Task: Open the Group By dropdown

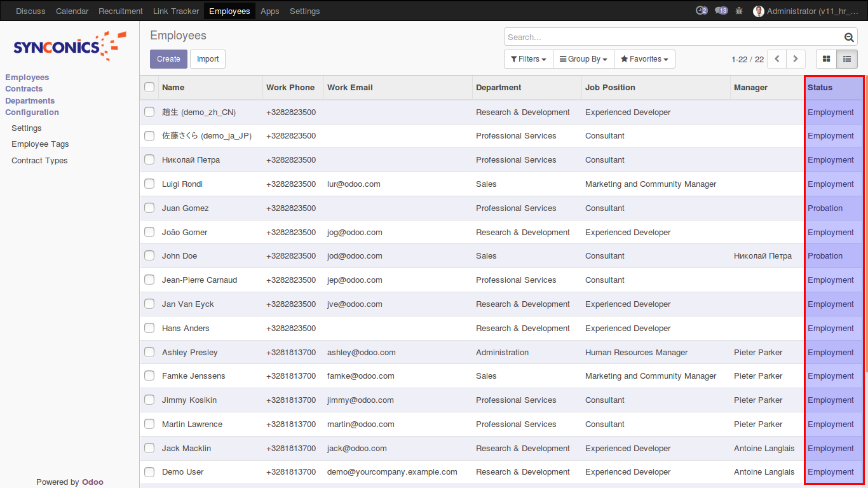Action: coord(583,59)
